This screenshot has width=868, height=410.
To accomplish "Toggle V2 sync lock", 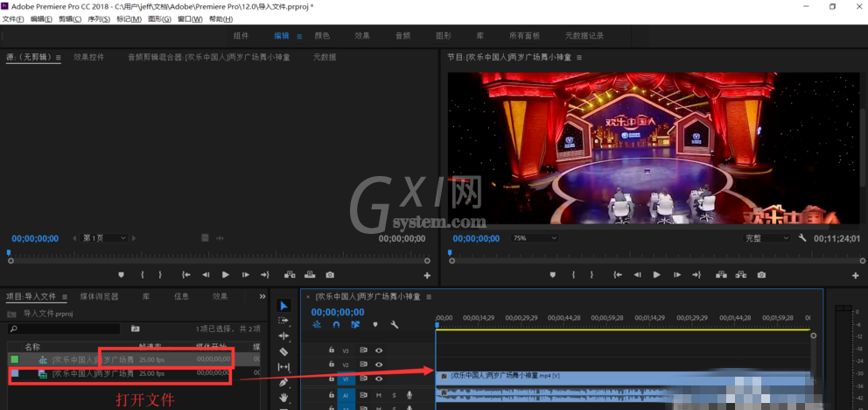I will tap(364, 364).
